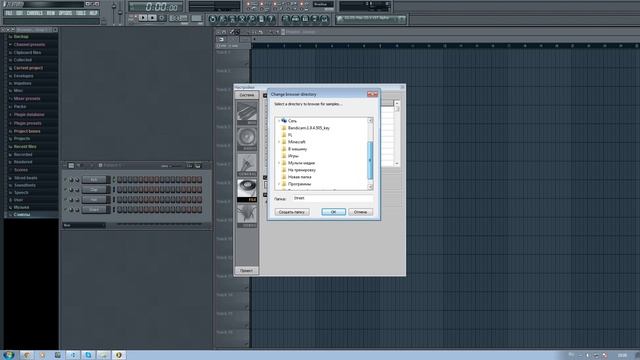
Task: Open the channel filter dropdown showing All
Action: [84, 225]
